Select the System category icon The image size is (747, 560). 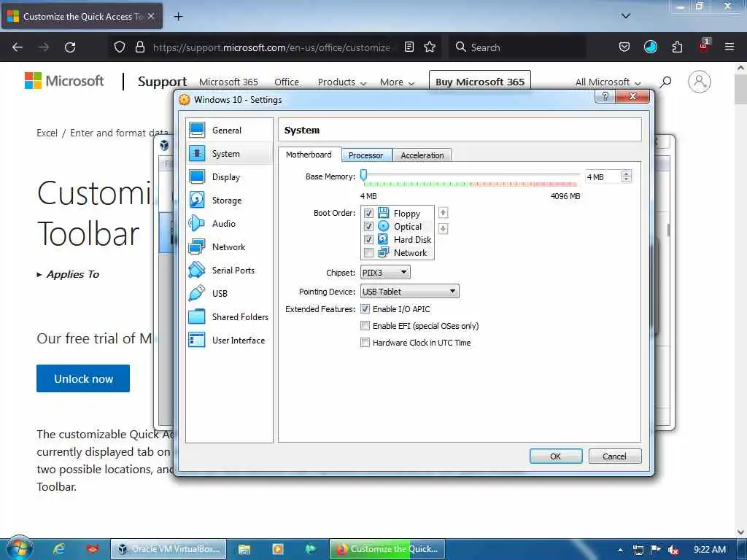197,153
